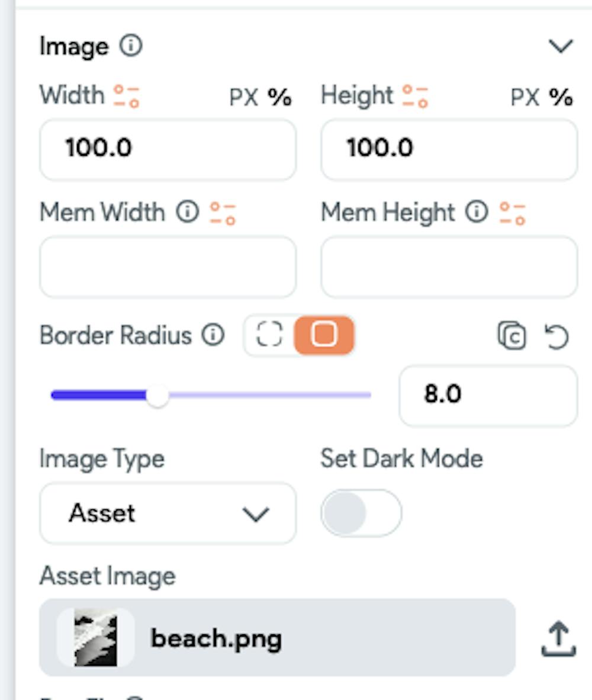Viewport: 592px width, 700px height.
Task: Select the beach.png asset image thumbnail
Action: point(96,638)
